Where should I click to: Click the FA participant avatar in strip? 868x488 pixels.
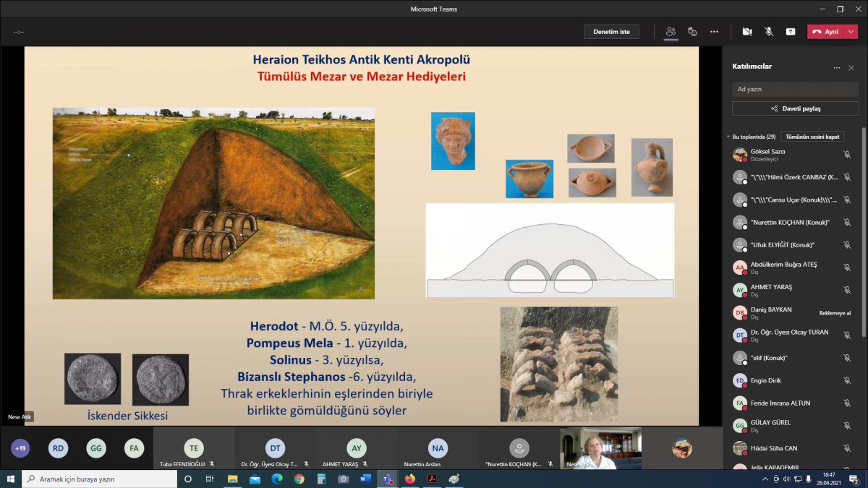133,448
